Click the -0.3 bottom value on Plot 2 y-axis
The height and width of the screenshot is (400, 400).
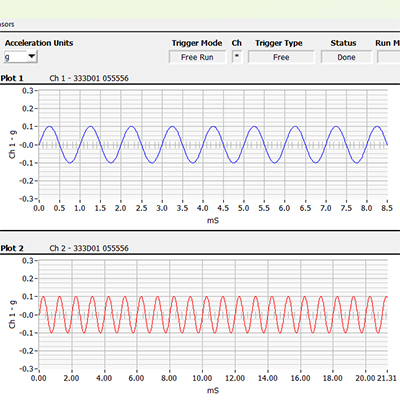pos(26,369)
